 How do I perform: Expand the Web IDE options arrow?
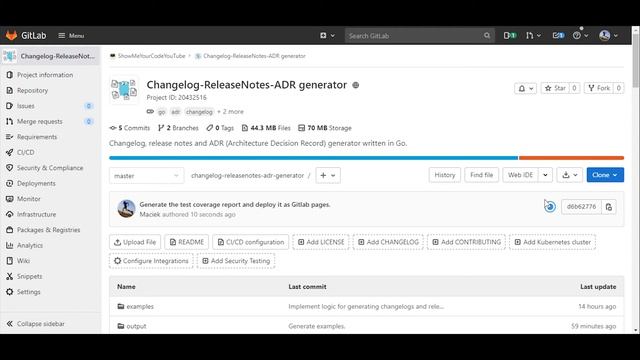click(x=545, y=175)
